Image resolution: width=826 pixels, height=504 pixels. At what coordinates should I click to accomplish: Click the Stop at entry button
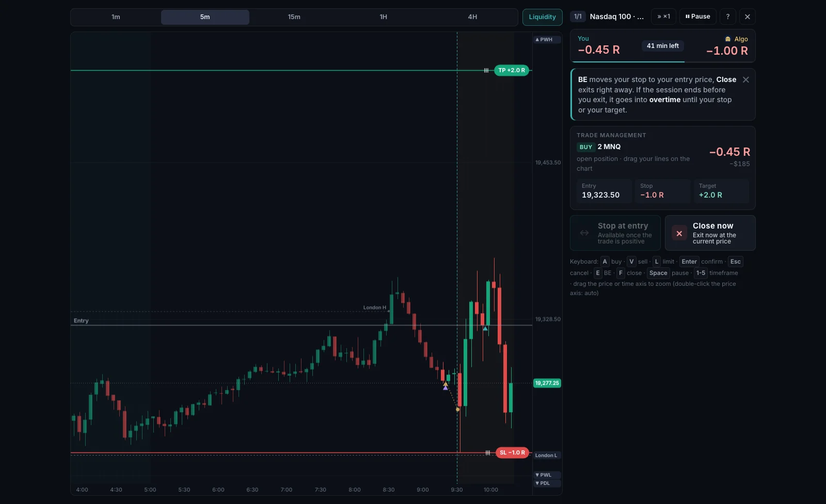point(615,233)
